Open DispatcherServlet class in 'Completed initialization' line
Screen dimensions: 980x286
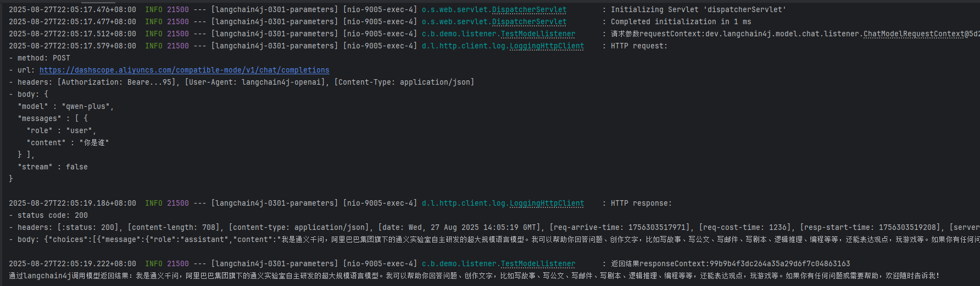point(530,21)
